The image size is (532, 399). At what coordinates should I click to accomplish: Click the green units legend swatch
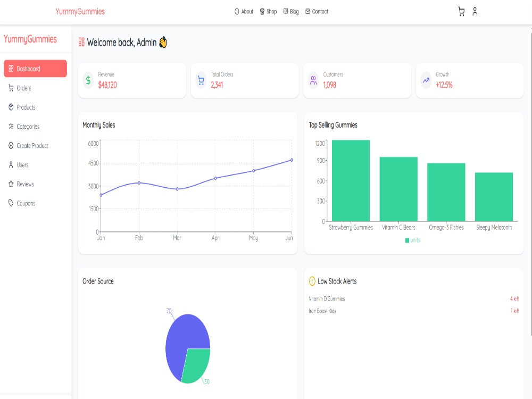pyautogui.click(x=407, y=240)
